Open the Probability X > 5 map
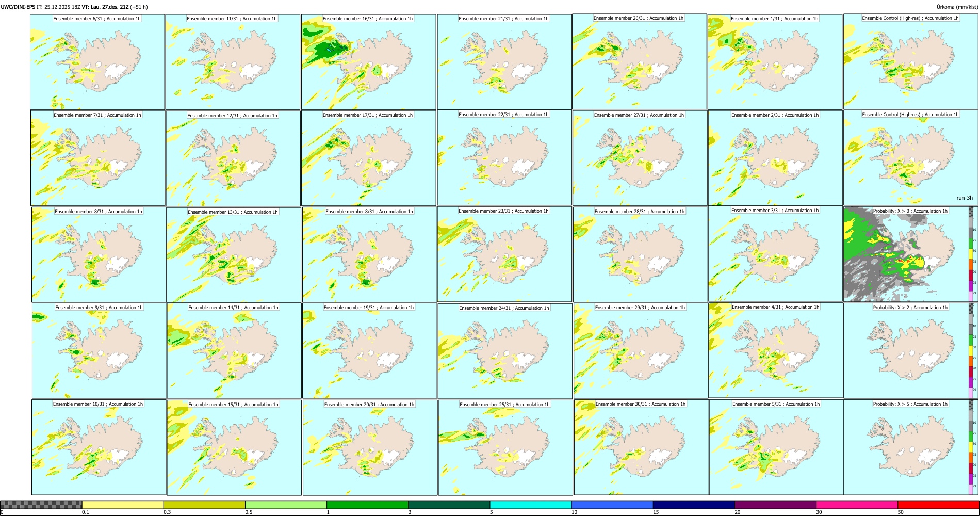 [906, 447]
